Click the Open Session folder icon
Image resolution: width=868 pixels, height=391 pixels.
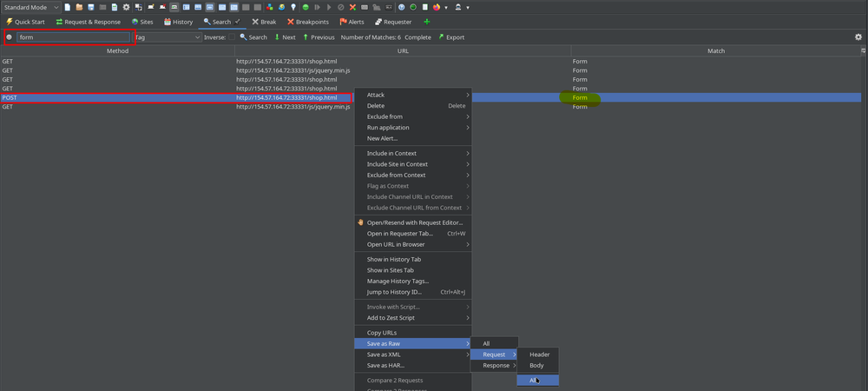point(79,7)
